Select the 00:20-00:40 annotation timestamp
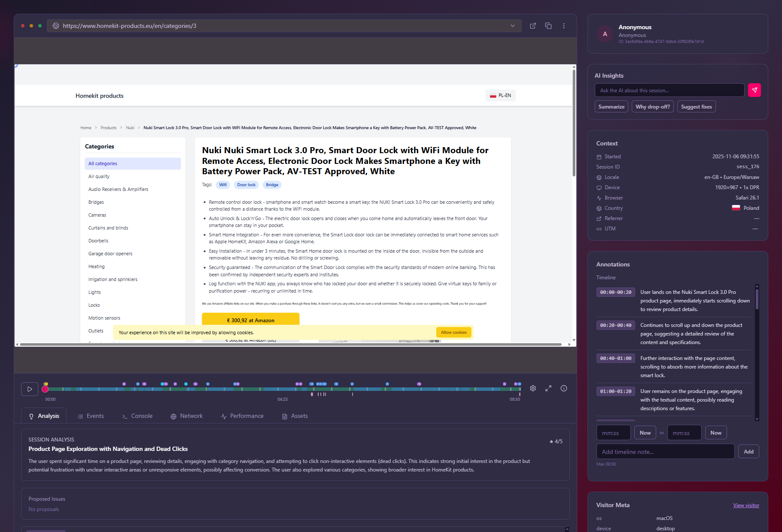This screenshot has height=532, width=782. [x=615, y=325]
